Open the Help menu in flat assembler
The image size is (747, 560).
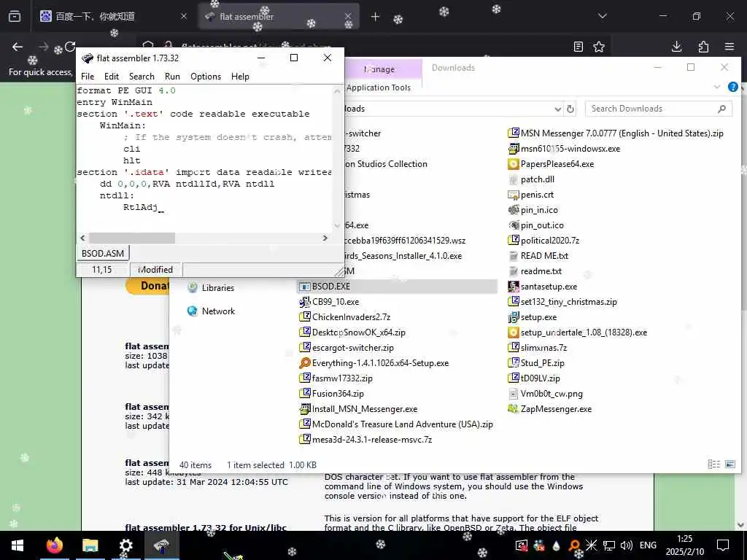pos(240,76)
